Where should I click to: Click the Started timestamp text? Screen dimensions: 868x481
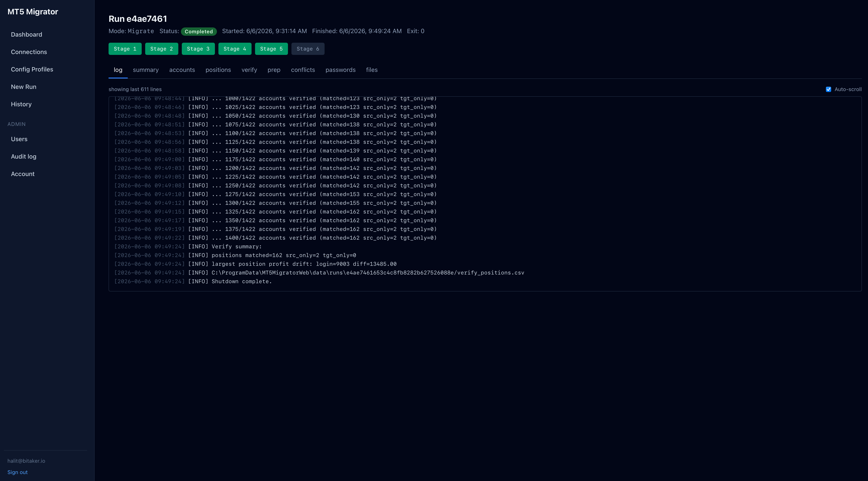[264, 31]
